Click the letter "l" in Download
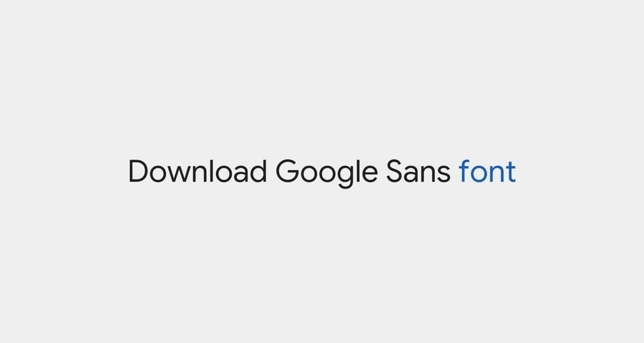The width and height of the screenshot is (644, 343). point(212,171)
